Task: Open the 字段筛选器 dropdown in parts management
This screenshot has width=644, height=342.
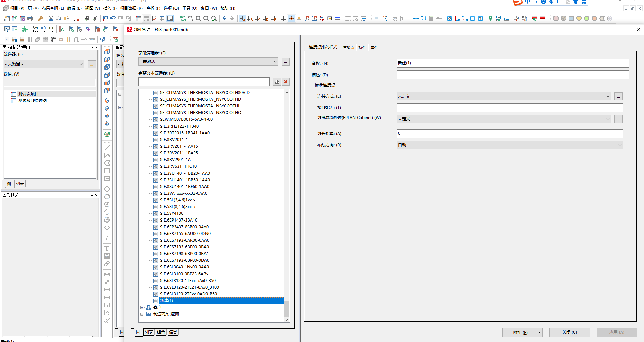Action: [x=208, y=62]
